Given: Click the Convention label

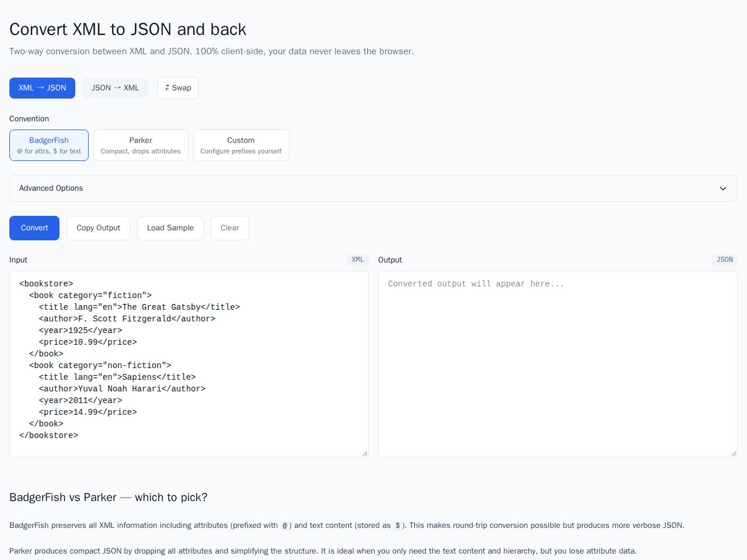Looking at the screenshot, I should pyautogui.click(x=29, y=119).
